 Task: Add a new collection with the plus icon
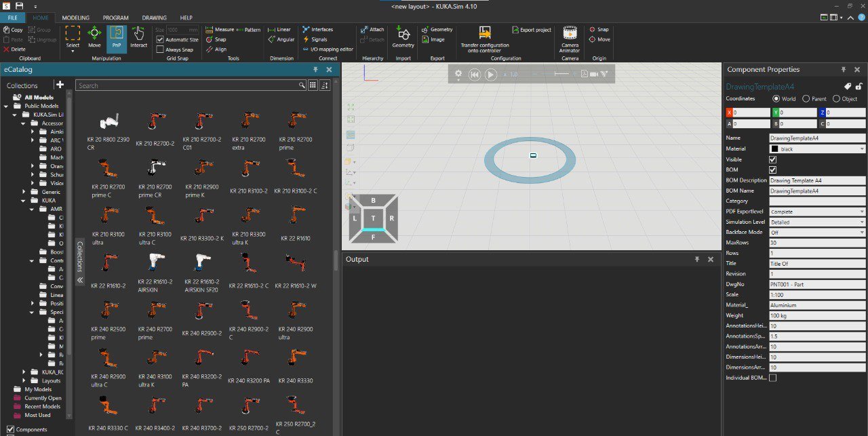60,85
